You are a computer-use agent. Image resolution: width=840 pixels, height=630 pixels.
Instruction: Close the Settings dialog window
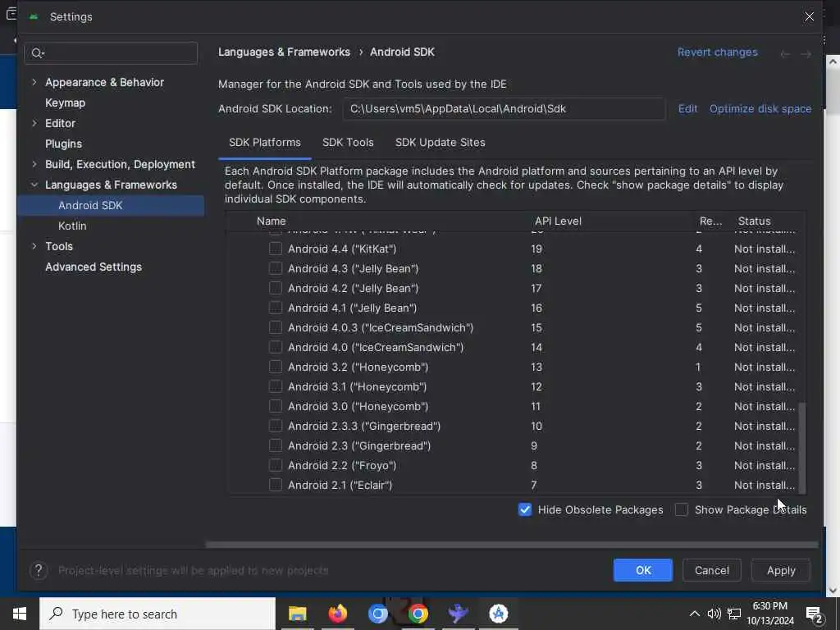[809, 16]
